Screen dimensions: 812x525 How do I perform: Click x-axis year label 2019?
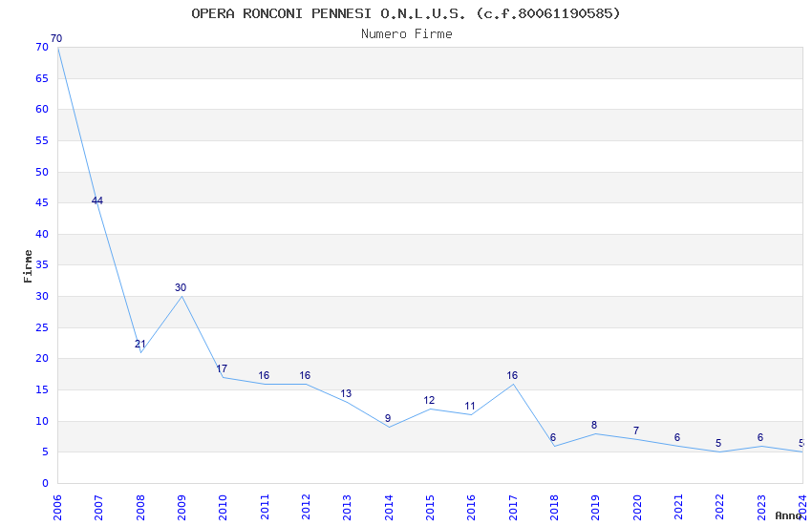(x=596, y=508)
